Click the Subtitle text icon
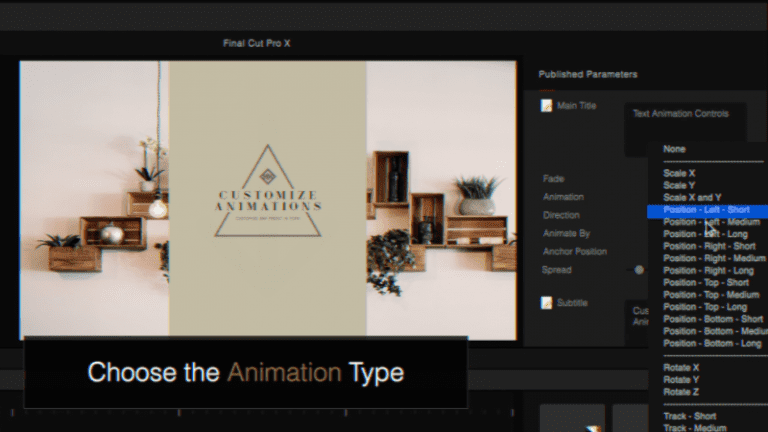 click(547, 303)
